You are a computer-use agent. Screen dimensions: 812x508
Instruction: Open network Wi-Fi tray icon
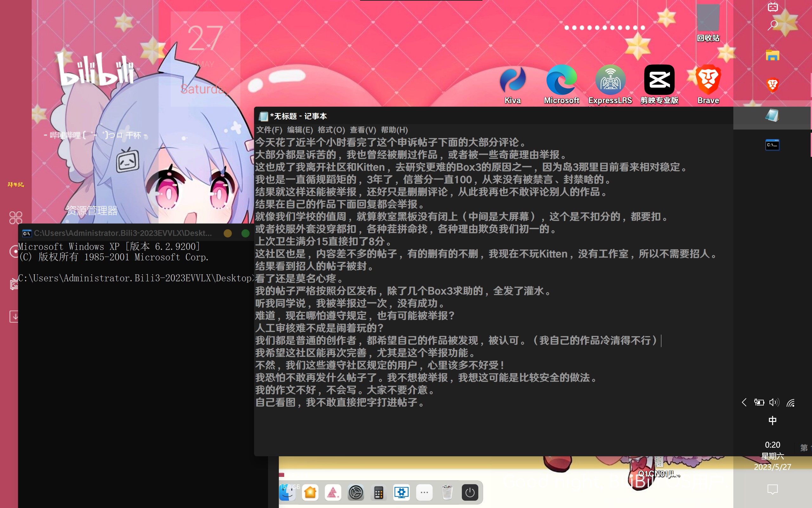(790, 402)
